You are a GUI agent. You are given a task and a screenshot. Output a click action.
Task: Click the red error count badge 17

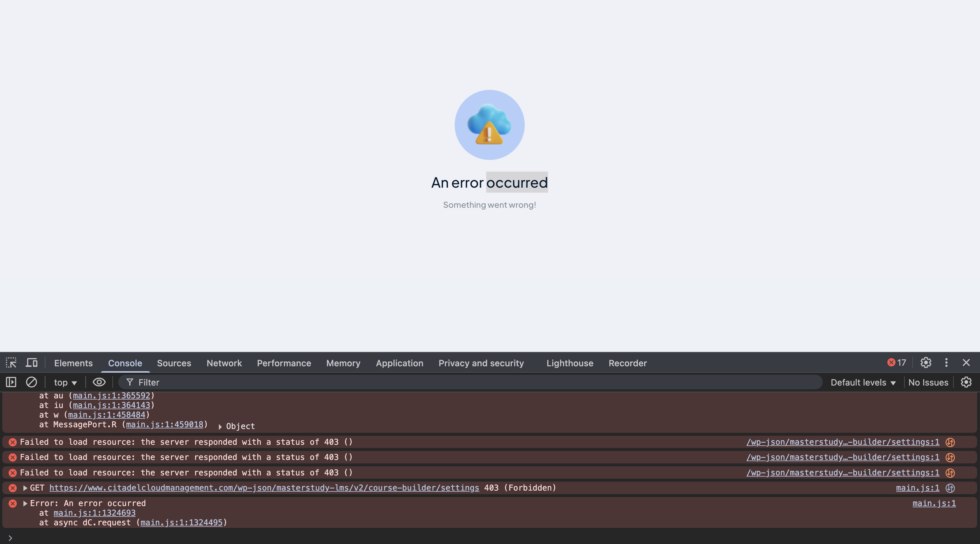click(x=897, y=362)
